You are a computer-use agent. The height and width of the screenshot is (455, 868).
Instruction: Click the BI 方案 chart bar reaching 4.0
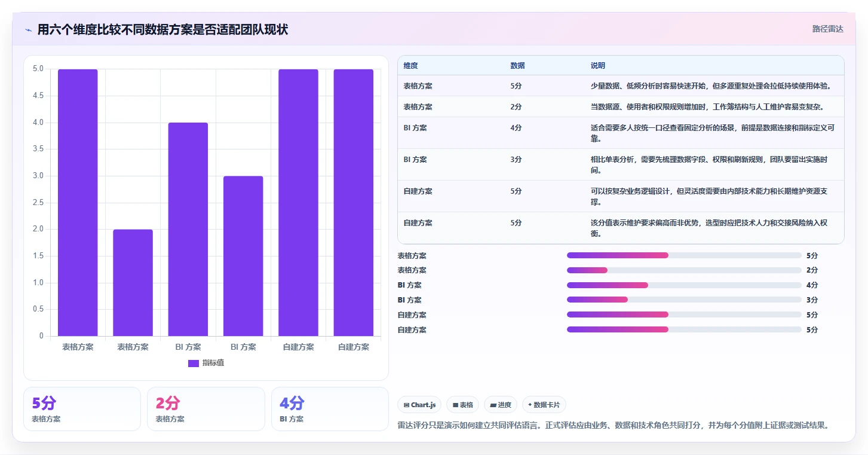point(188,229)
